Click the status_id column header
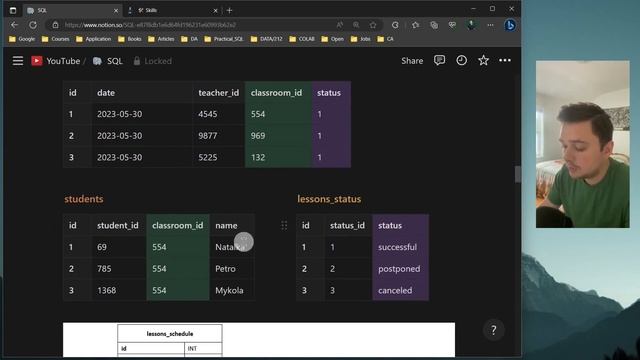 coord(349,225)
